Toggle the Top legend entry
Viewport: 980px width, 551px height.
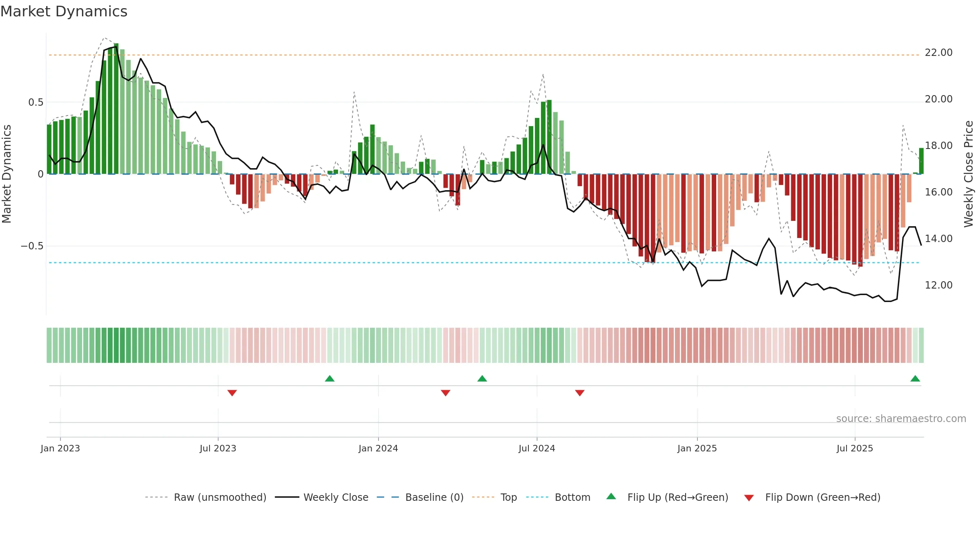click(x=494, y=497)
